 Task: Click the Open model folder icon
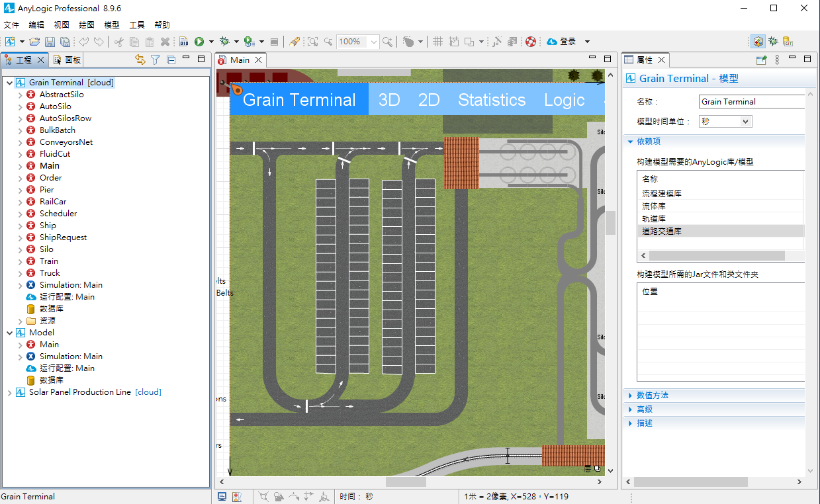point(34,42)
